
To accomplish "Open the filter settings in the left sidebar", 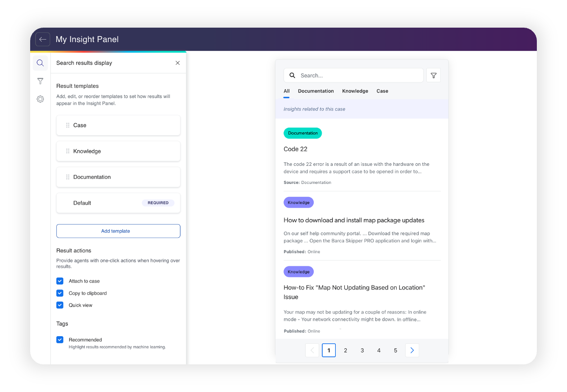I will (x=40, y=81).
